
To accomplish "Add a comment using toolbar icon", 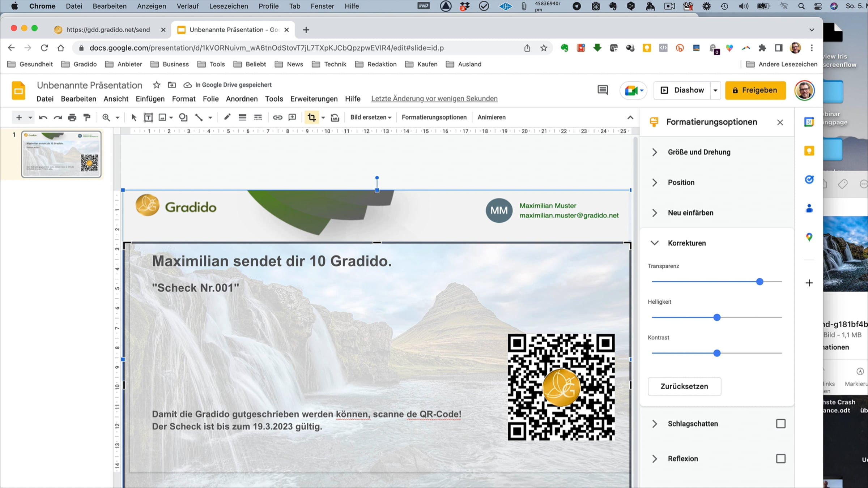I will [292, 117].
